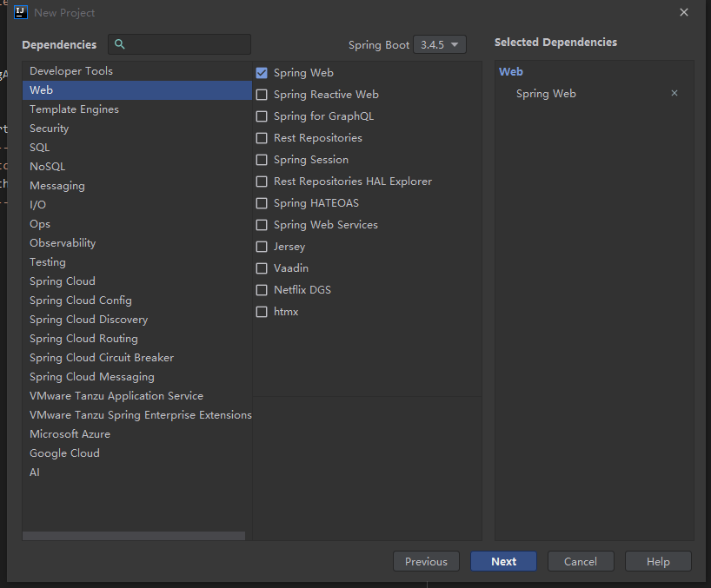Go back with the Previous button
Screen dimensions: 711x588
(x=426, y=561)
